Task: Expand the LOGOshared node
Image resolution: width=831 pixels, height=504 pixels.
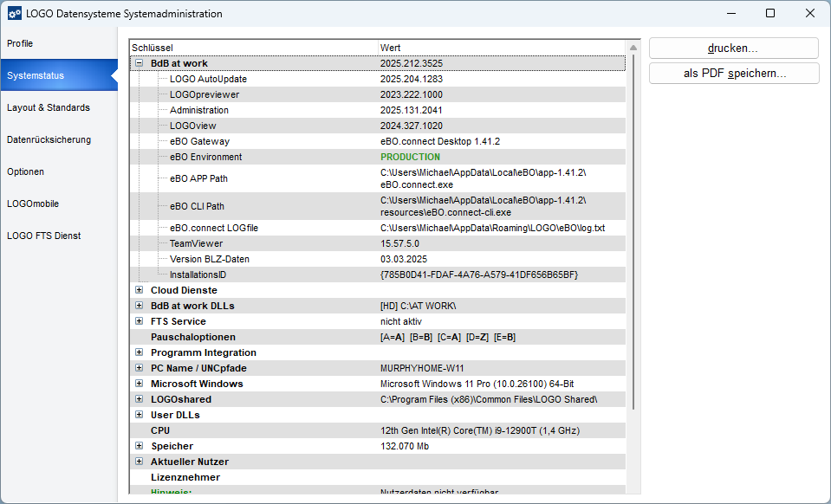Action: (x=139, y=399)
